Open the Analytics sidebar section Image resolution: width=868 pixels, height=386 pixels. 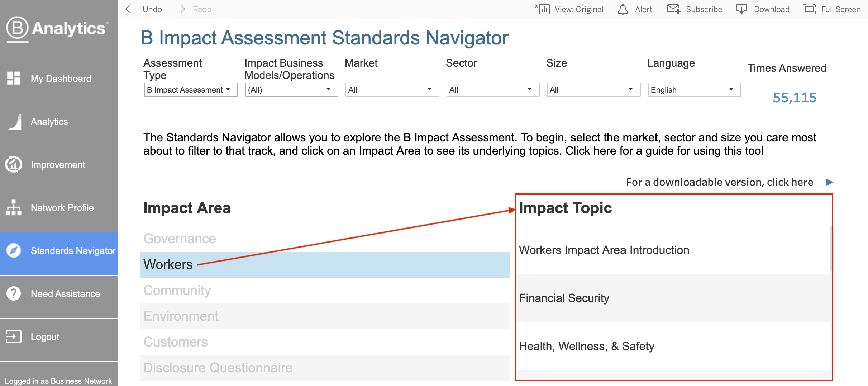click(59, 122)
